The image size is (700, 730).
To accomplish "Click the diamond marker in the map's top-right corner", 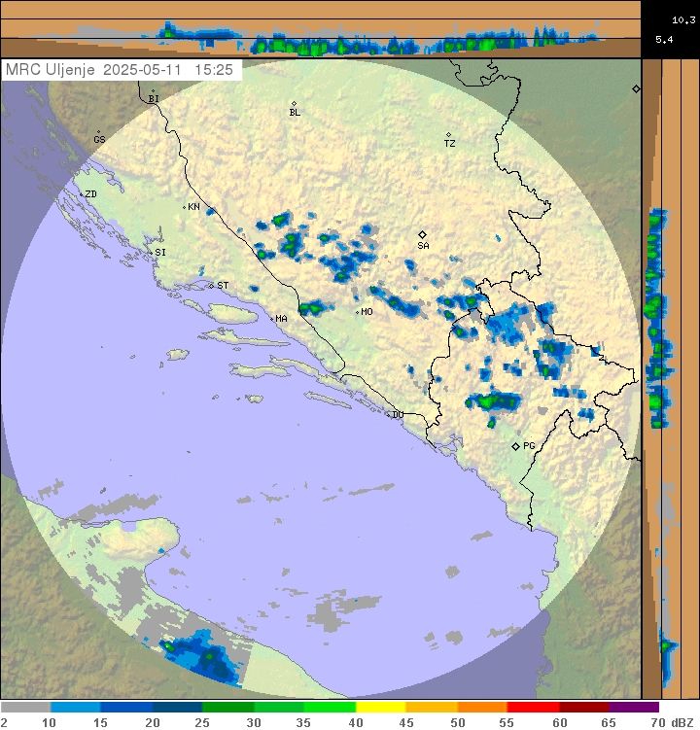I will tap(636, 88).
